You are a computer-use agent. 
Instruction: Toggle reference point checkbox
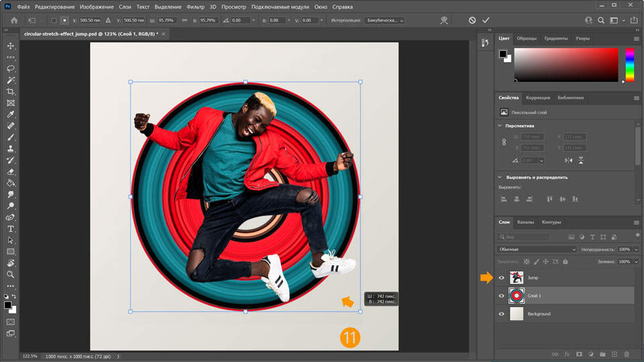click(54, 20)
